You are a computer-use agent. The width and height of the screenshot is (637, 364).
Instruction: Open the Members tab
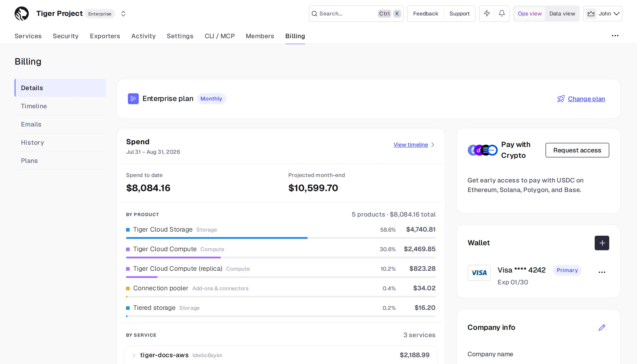pyautogui.click(x=260, y=36)
